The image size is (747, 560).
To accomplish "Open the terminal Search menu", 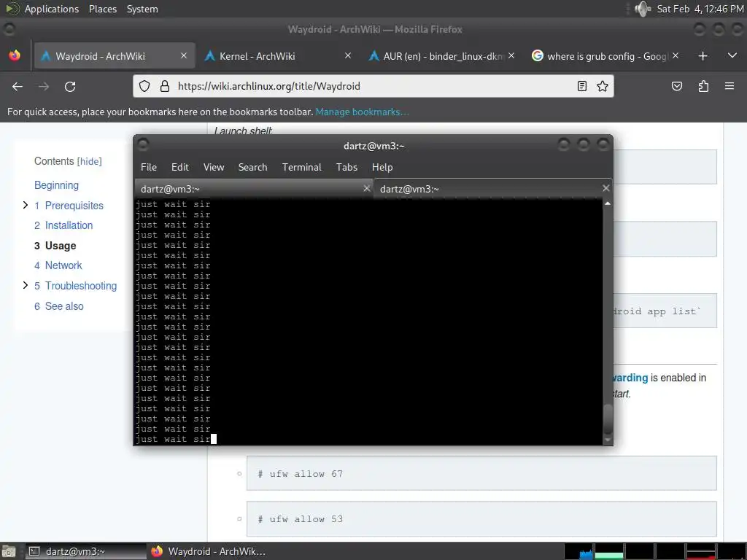I will coord(252,167).
